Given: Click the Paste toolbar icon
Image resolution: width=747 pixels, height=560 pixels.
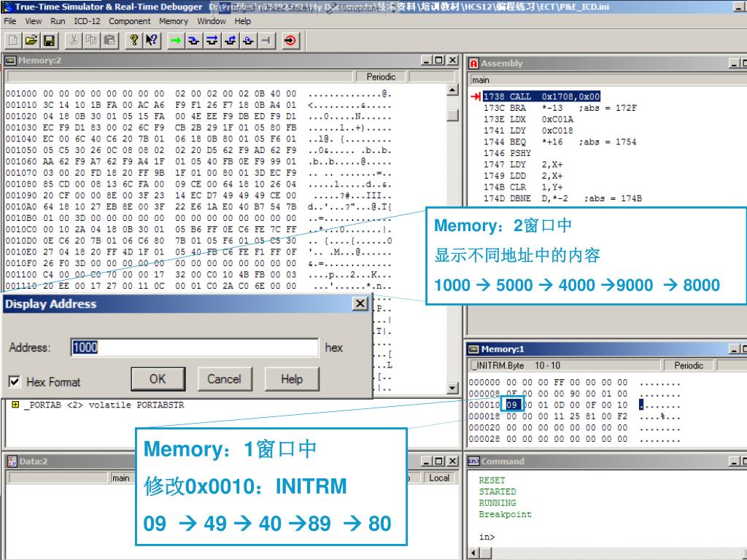Looking at the screenshot, I should [109, 41].
